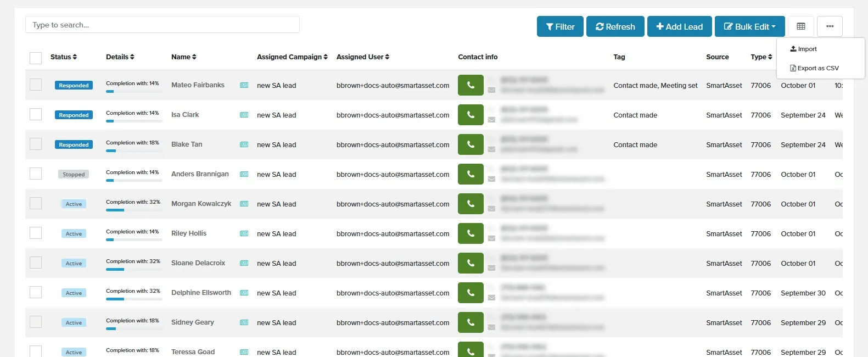Click envelope icon in Mateo Fairbanks row
The height and width of the screenshot is (357, 868).
point(491,90)
